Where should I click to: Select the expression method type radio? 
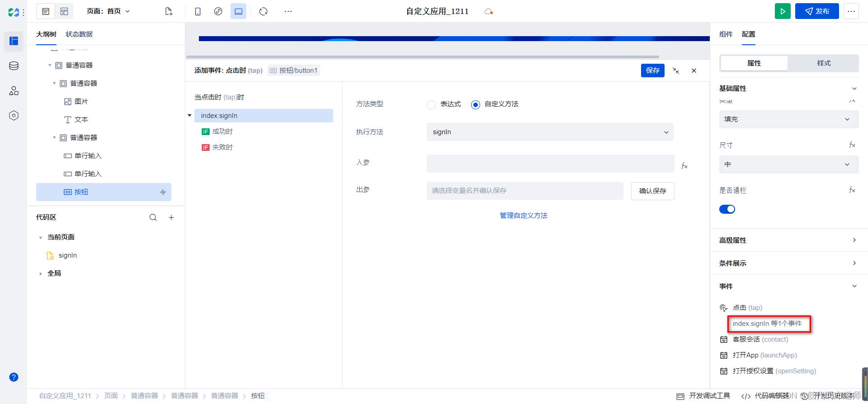pos(431,104)
